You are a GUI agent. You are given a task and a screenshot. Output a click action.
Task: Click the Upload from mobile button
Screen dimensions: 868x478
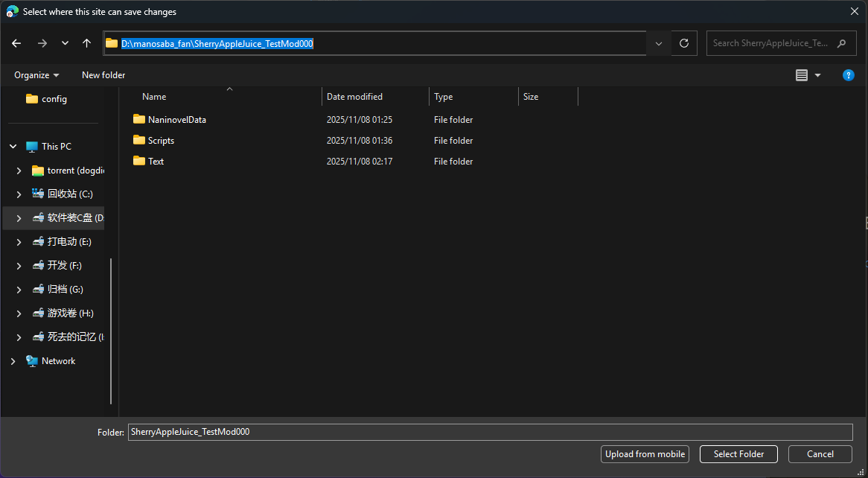(x=645, y=454)
